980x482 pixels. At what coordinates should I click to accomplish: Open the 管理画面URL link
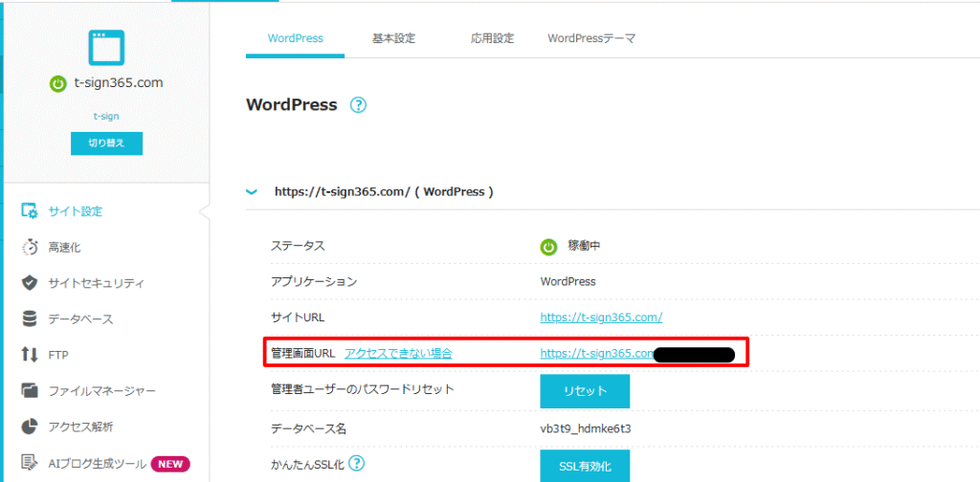[x=597, y=354]
